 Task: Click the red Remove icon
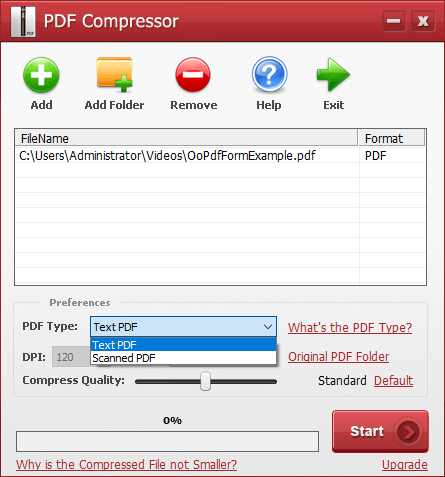[193, 75]
